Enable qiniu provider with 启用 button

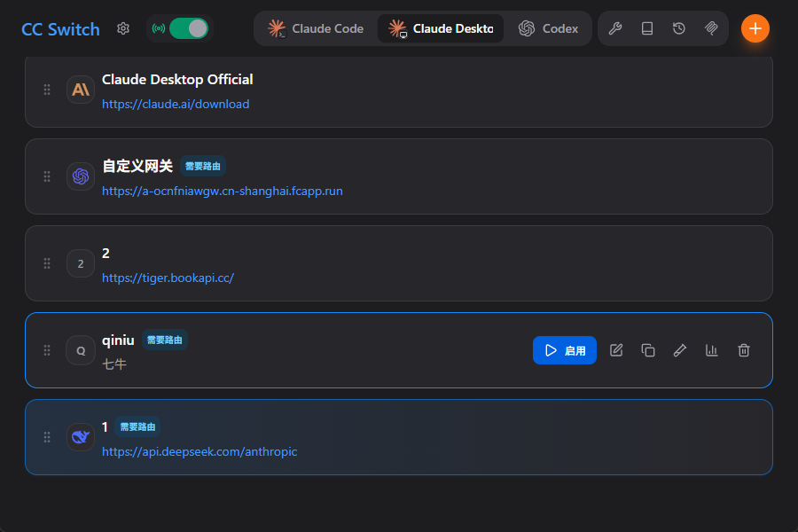click(x=565, y=350)
